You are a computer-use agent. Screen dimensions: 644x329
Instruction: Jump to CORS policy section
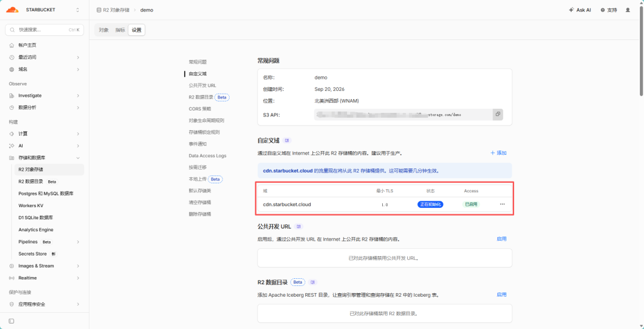(x=200, y=109)
